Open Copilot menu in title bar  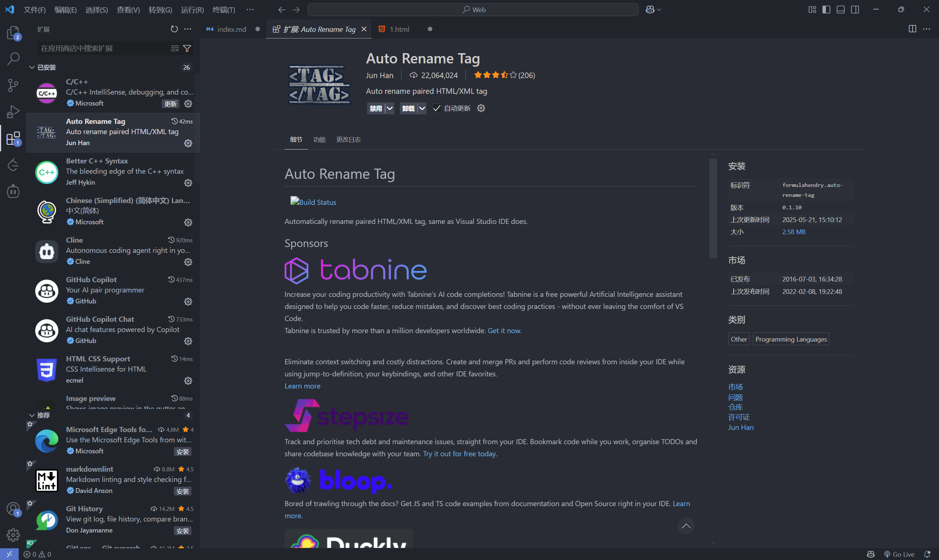click(x=653, y=10)
